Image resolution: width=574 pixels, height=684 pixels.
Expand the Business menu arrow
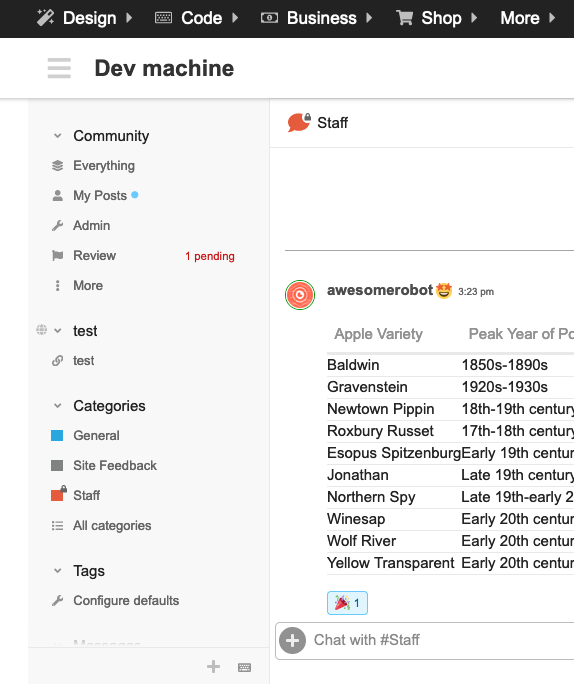pyautogui.click(x=369, y=18)
